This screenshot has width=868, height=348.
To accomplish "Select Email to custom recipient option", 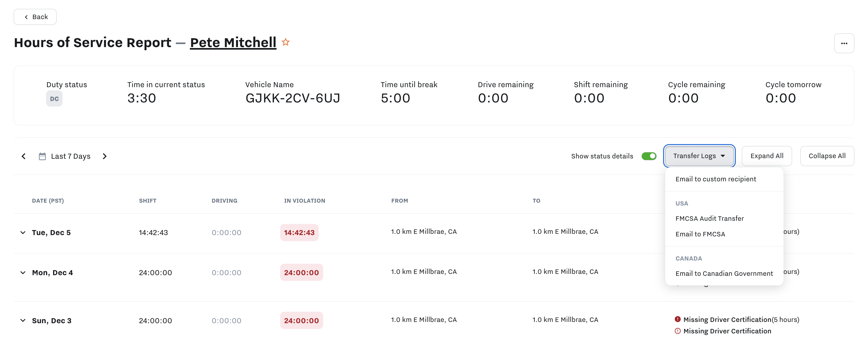I will (x=716, y=178).
